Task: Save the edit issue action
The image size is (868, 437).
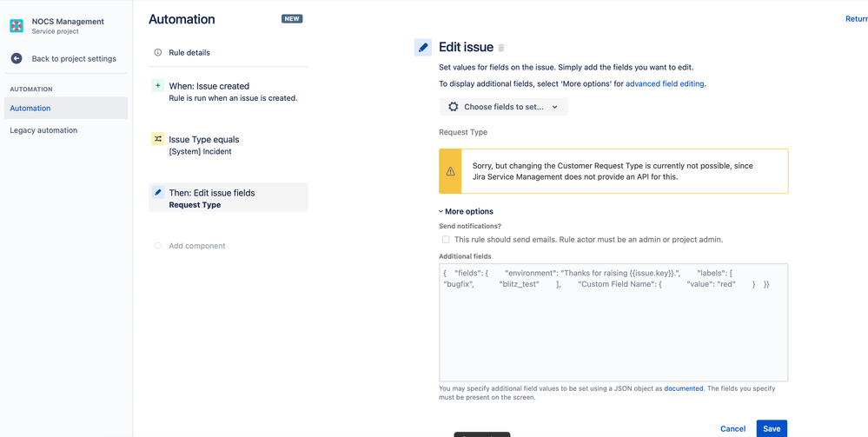Action: 772,428
